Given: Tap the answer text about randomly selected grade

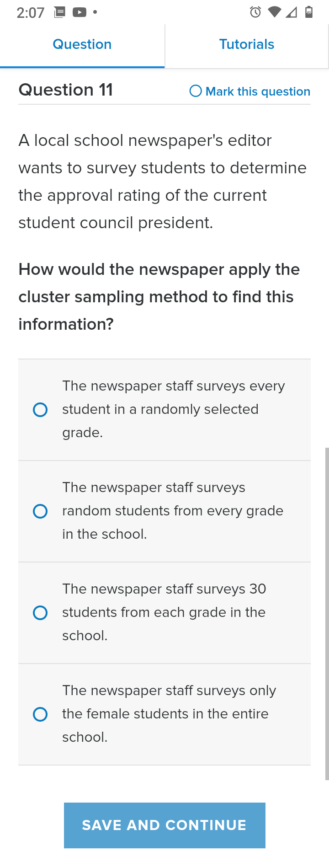Looking at the screenshot, I should (x=174, y=409).
